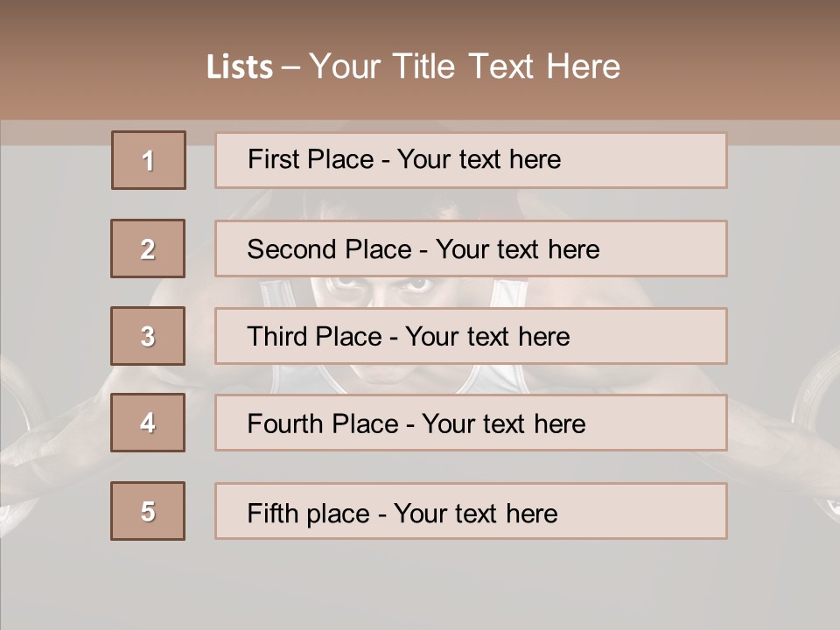
Task: Click the number 3 square
Action: click(148, 336)
